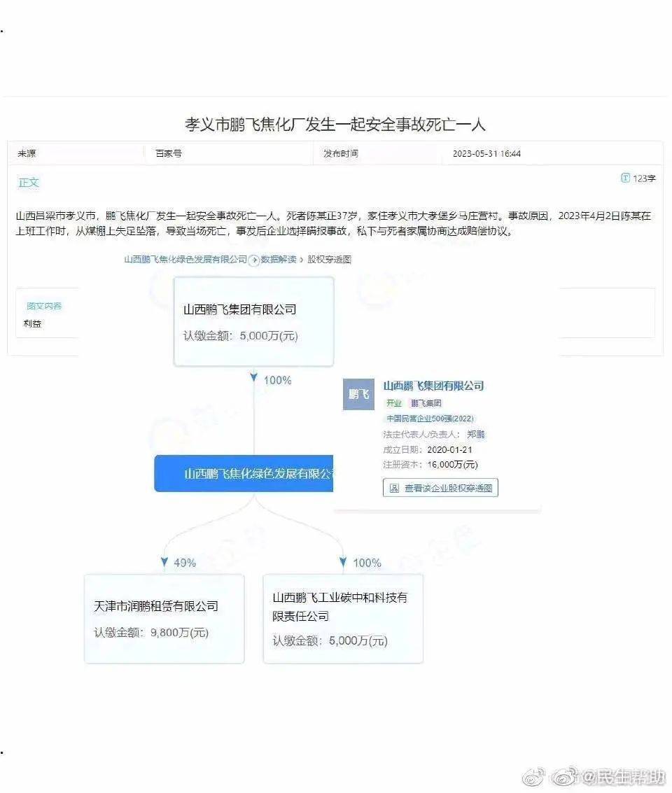
Task: Click the article title 孝义市鹏飞焦化厂发生一起安全事故死亡一人
Action: 335,125
